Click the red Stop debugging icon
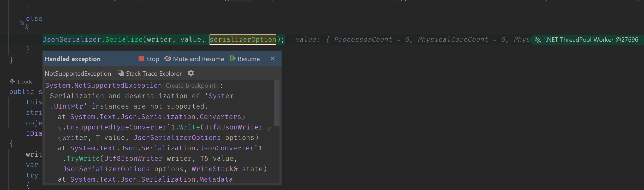Viewport: 644px width, 190px height. click(x=141, y=59)
